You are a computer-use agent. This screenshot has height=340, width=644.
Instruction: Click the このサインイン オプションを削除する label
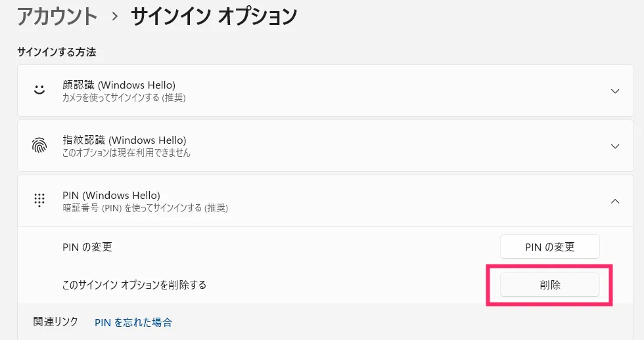coord(134,285)
